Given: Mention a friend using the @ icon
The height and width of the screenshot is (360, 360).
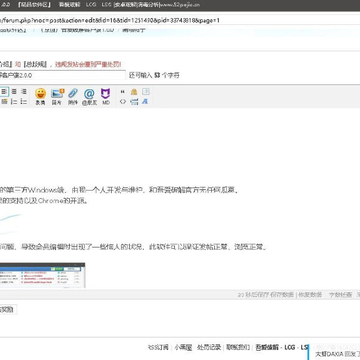Looking at the screenshot, I should (89, 96).
